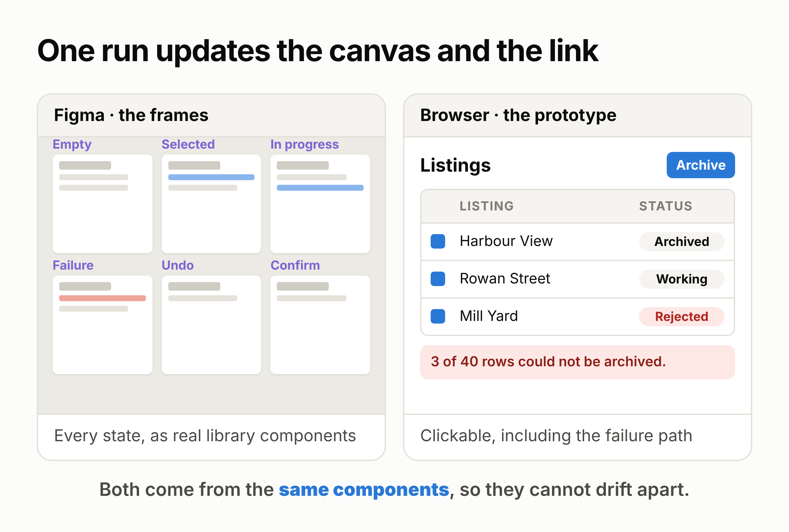Click the red Rejected status badge
Screen dimensions: 789x532
(681, 317)
